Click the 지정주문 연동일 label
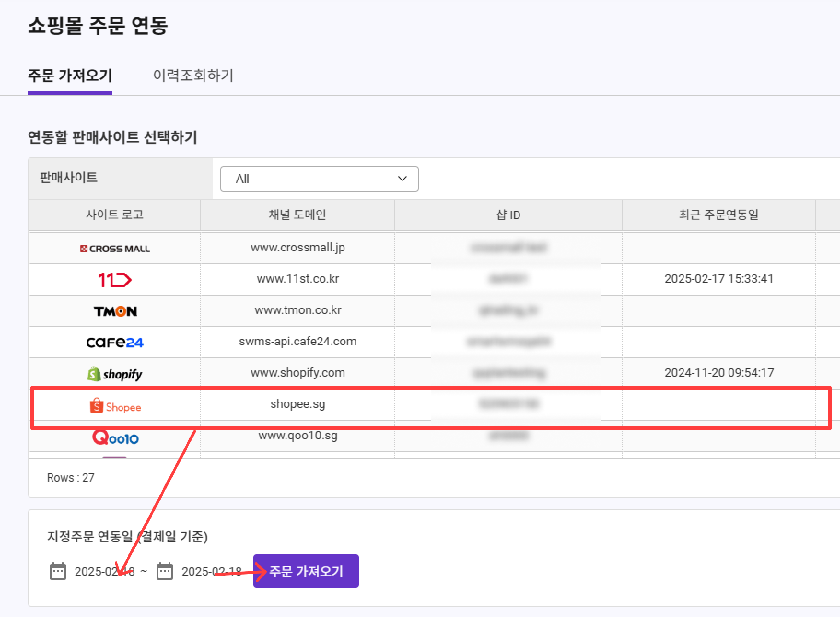Image resolution: width=840 pixels, height=617 pixels. pyautogui.click(x=128, y=537)
